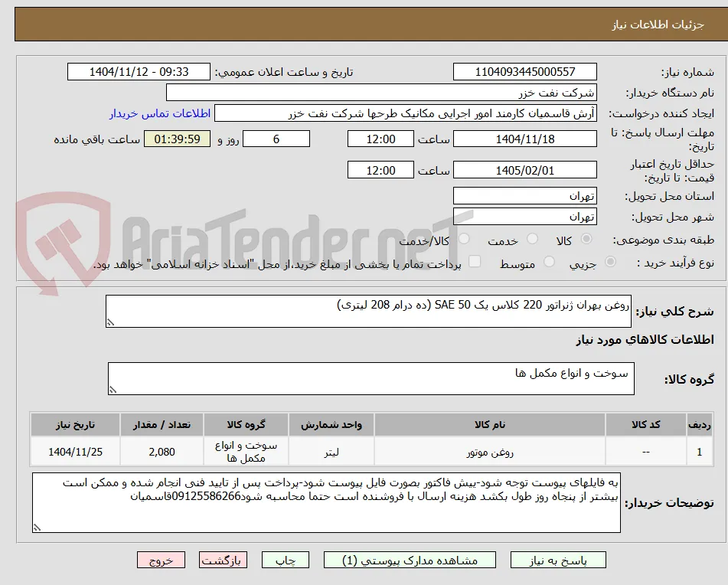
Task: Click the شماره نیاز field 1104093445000557
Action: [x=524, y=72]
